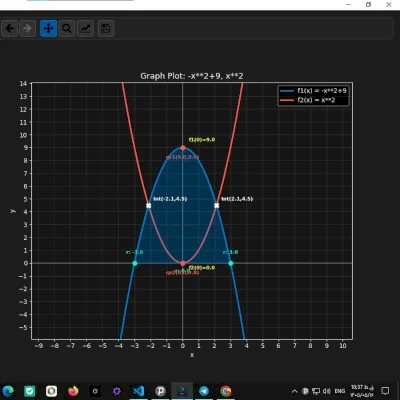Open Microsoft Edge from taskbar
This screenshot has width=400, height=400.
(x=8, y=391)
